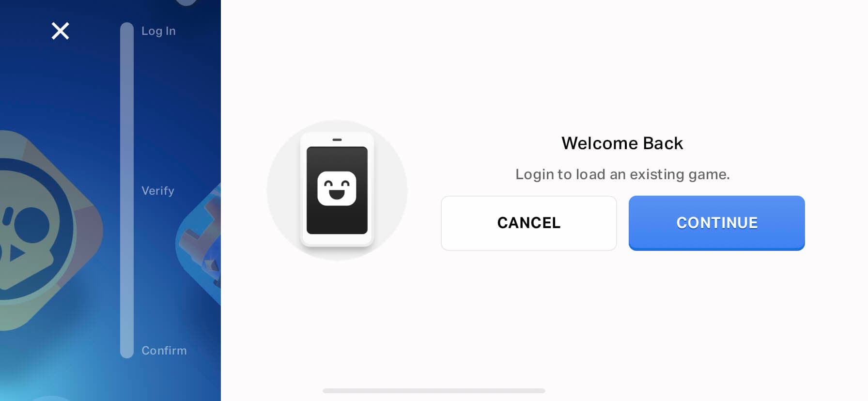Click the 'Login to load an existing game' text

pos(622,174)
